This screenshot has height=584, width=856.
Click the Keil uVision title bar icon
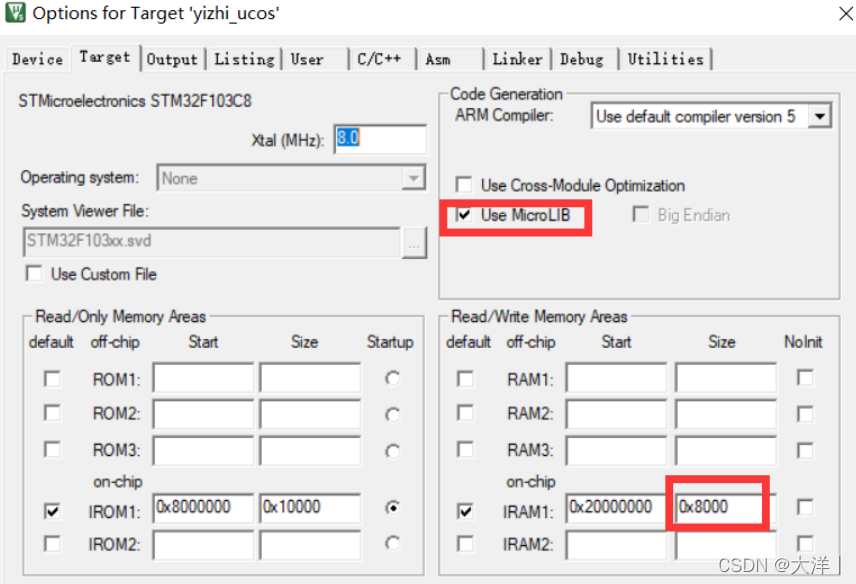pos(15,12)
